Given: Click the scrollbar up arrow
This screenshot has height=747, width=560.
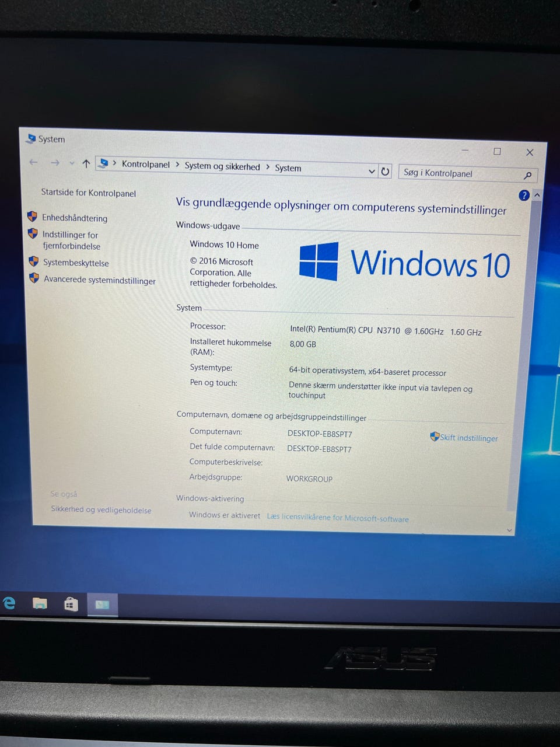Looking at the screenshot, I should tap(537, 196).
